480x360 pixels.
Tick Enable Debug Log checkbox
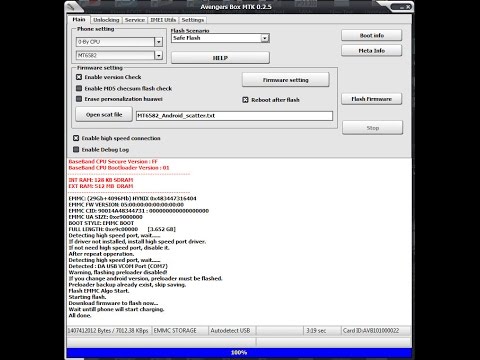tap(76, 149)
